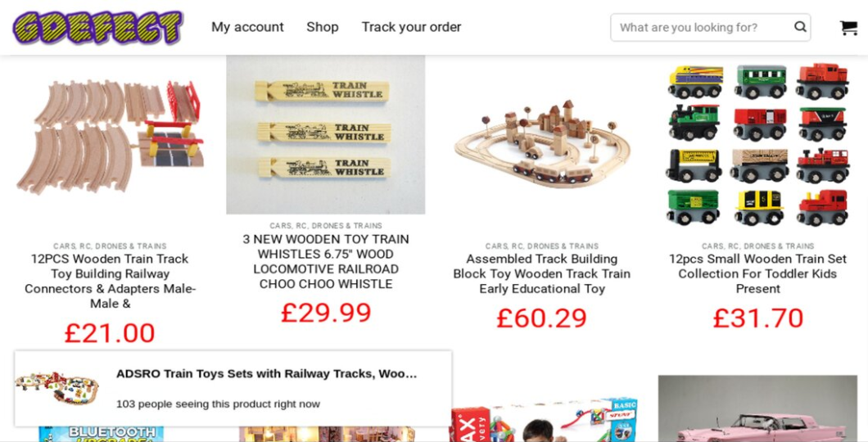Open the shopping cart icon
This screenshot has height=442, width=868.
[x=848, y=28]
